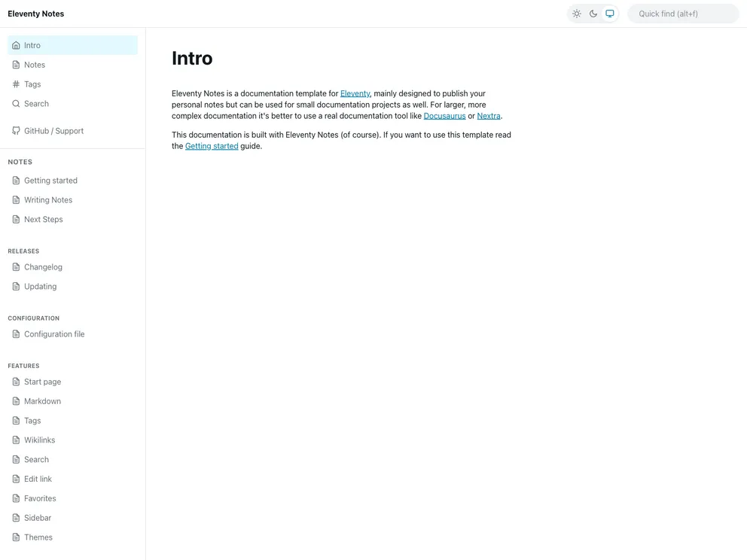The width and height of the screenshot is (747, 560).
Task: Click the page icon beside Sidebar
Action: coord(17,518)
